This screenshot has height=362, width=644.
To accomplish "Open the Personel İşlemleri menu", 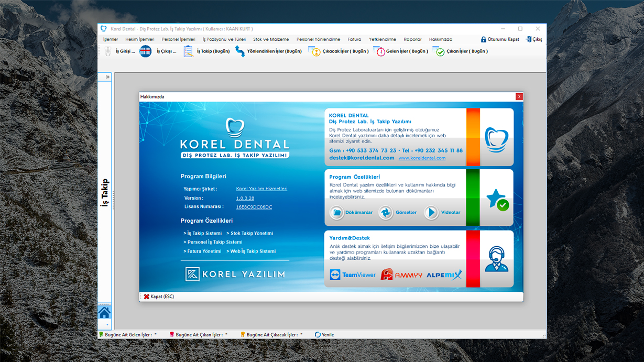I will coord(179,39).
